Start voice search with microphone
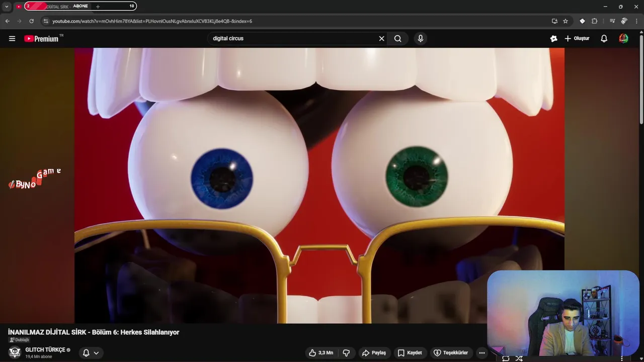 click(x=421, y=38)
